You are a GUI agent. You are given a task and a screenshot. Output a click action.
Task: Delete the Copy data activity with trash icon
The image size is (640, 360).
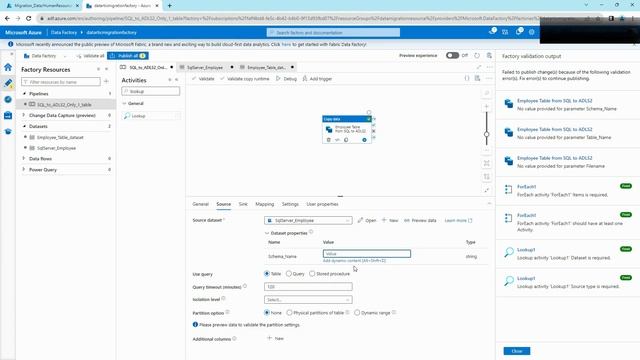click(x=329, y=140)
